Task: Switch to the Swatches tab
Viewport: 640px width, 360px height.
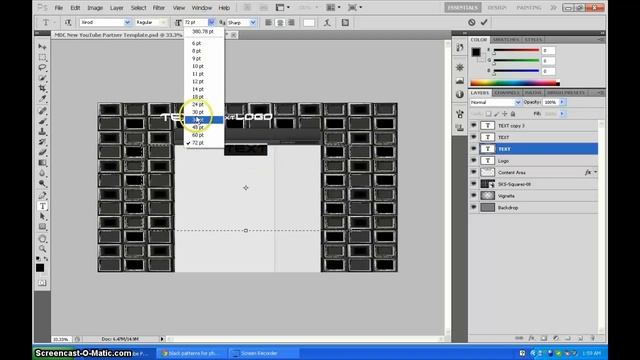Action: 506,40
